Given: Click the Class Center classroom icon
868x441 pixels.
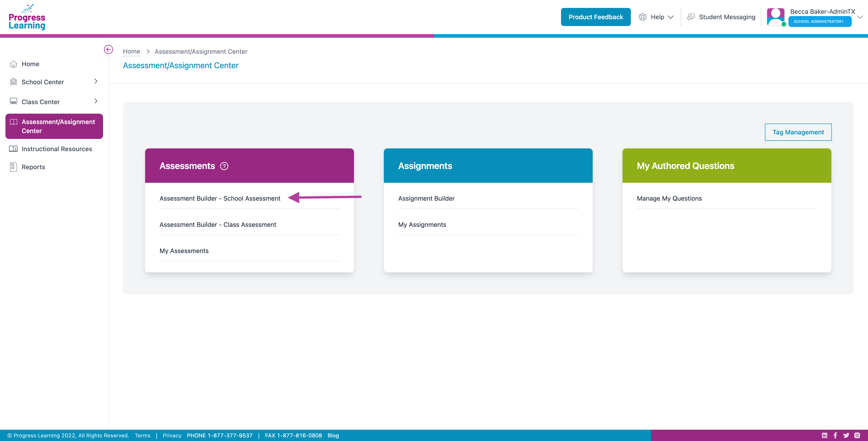Looking at the screenshot, I should (14, 101).
